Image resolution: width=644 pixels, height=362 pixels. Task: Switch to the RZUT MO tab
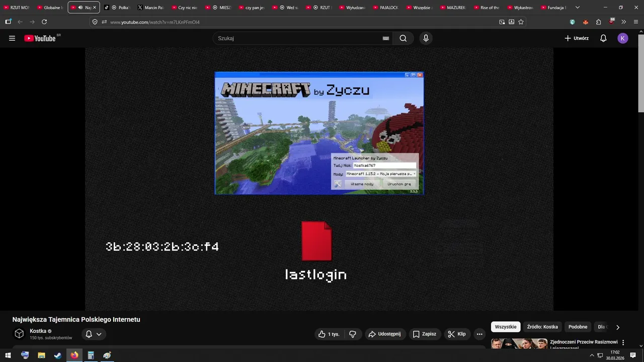17,8
